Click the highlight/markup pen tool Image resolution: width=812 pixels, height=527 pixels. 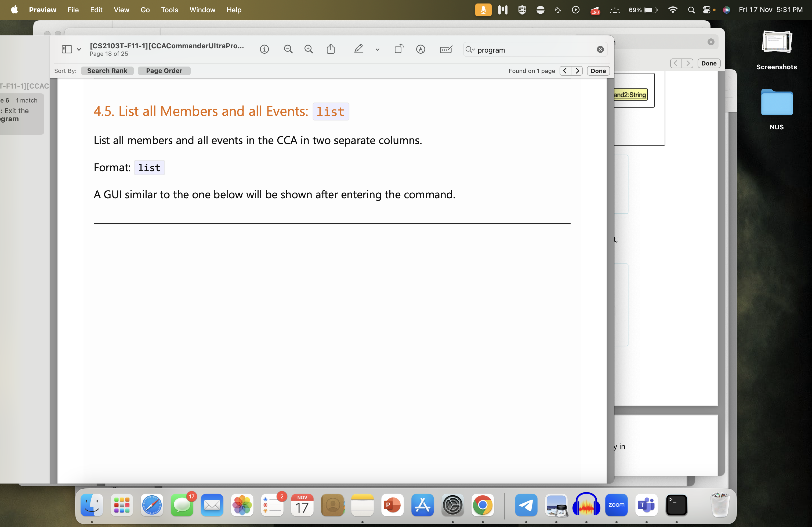(x=358, y=50)
